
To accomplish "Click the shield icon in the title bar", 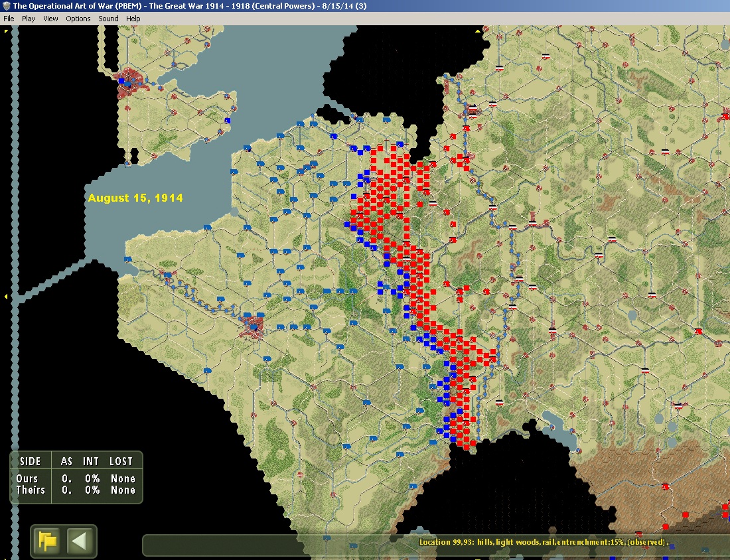I will point(6,6).
